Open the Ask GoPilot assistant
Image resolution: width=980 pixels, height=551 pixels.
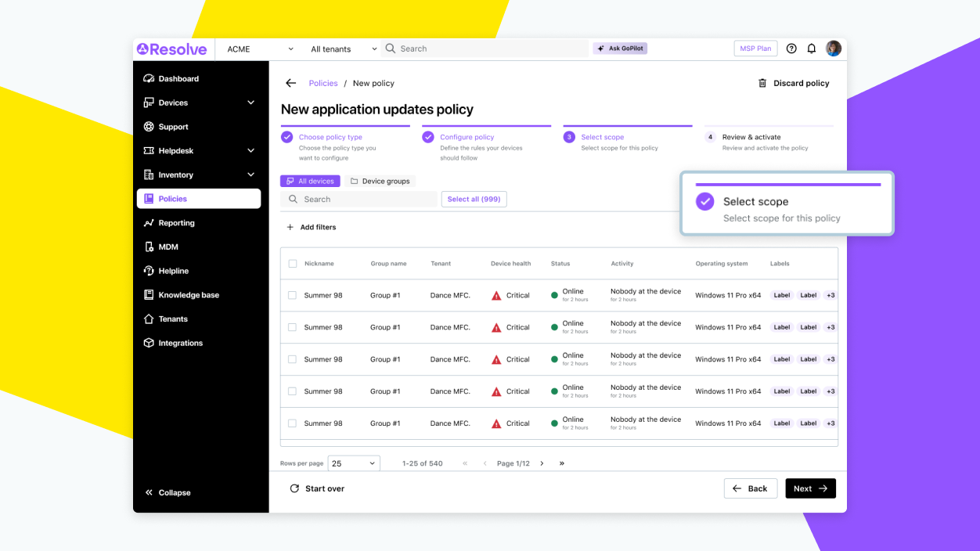(619, 48)
